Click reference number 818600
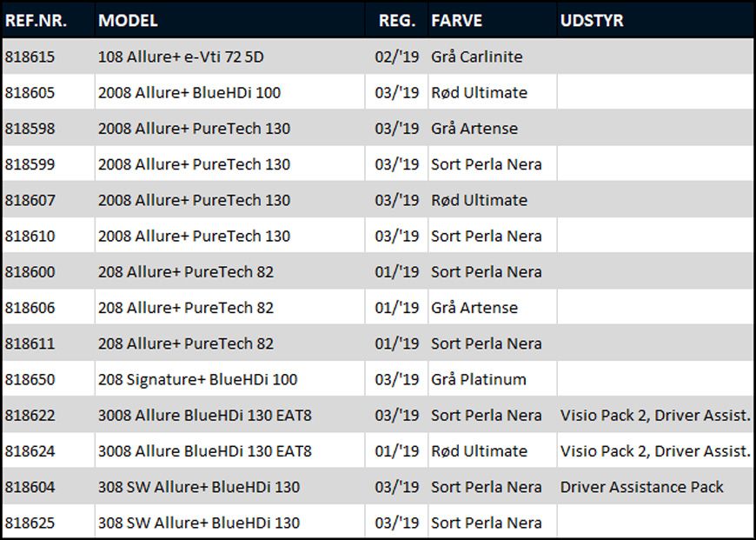756x540 pixels. coord(30,271)
